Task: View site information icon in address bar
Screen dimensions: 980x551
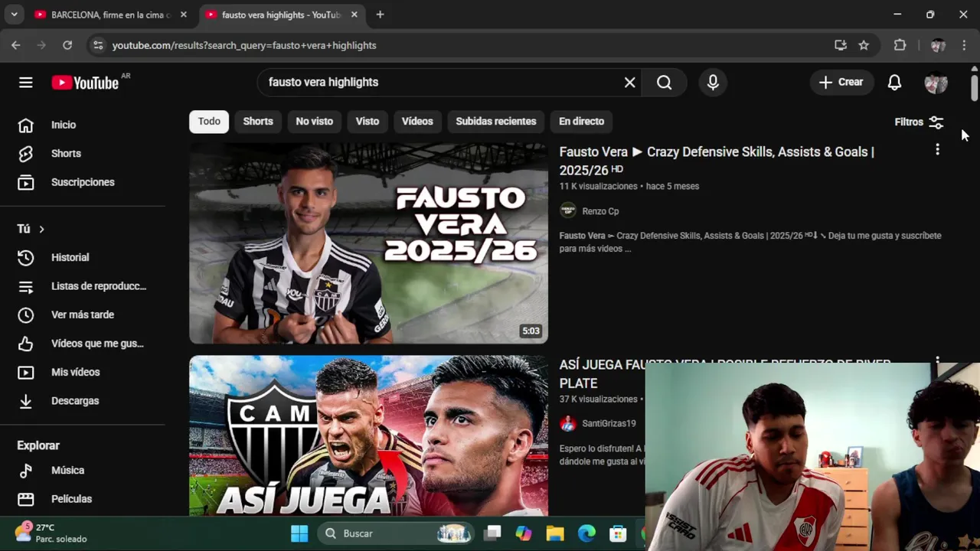Action: [98, 45]
